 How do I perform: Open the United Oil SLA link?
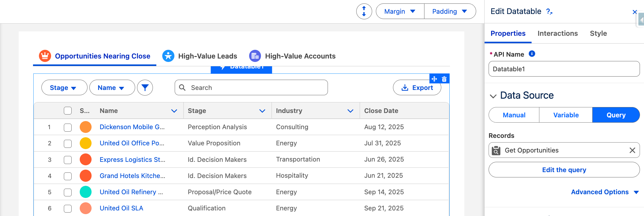click(x=121, y=208)
